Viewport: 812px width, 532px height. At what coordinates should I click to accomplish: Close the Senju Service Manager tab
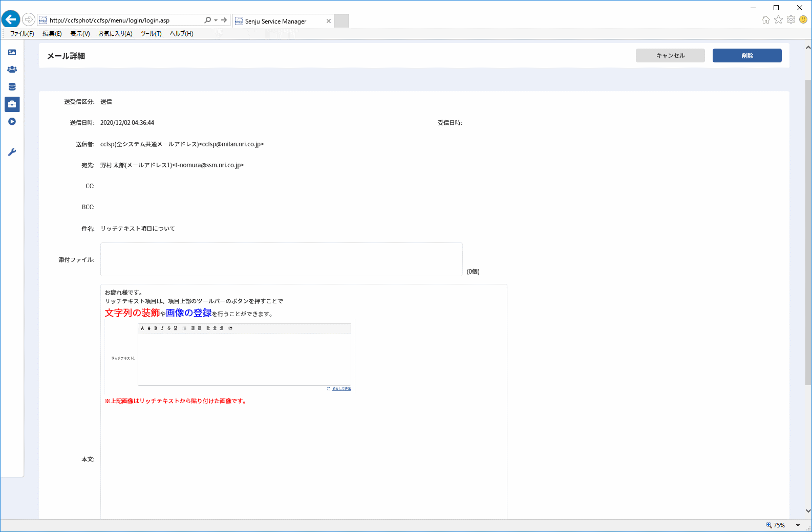click(329, 21)
